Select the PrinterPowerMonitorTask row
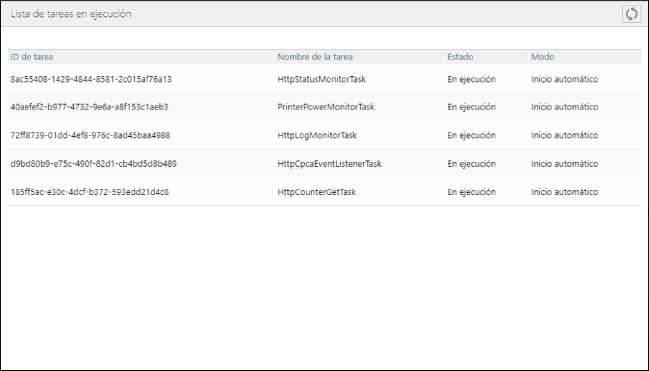Viewport: 649px width, 371px height. (x=324, y=107)
